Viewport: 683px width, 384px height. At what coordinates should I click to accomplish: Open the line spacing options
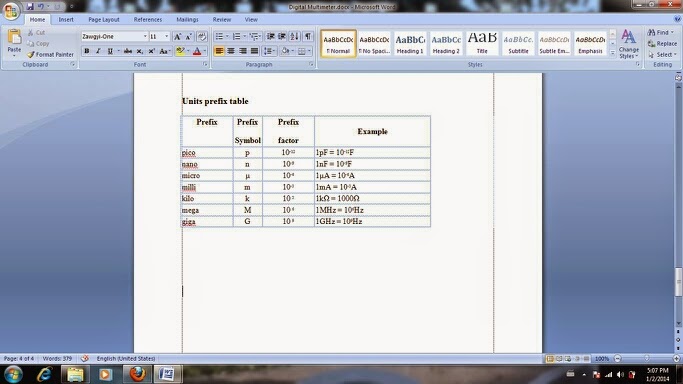click(x=269, y=51)
